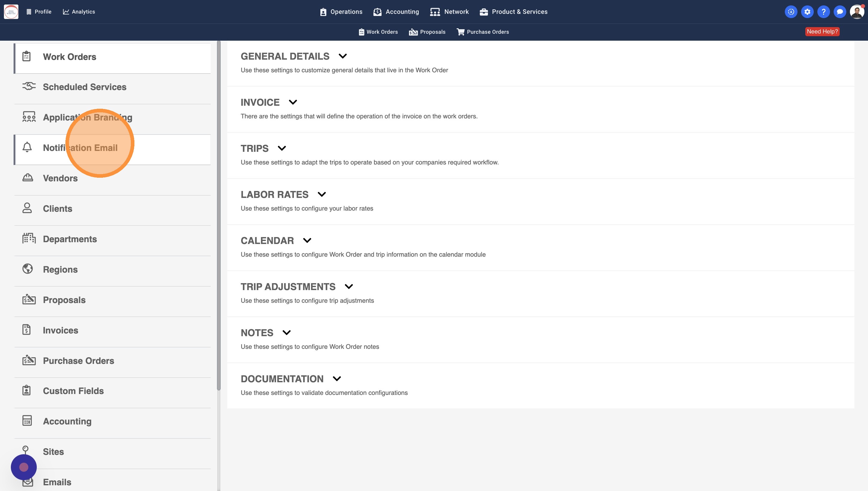Image resolution: width=868 pixels, height=491 pixels.
Task: Click the clock history icon in top bar
Action: [791, 12]
